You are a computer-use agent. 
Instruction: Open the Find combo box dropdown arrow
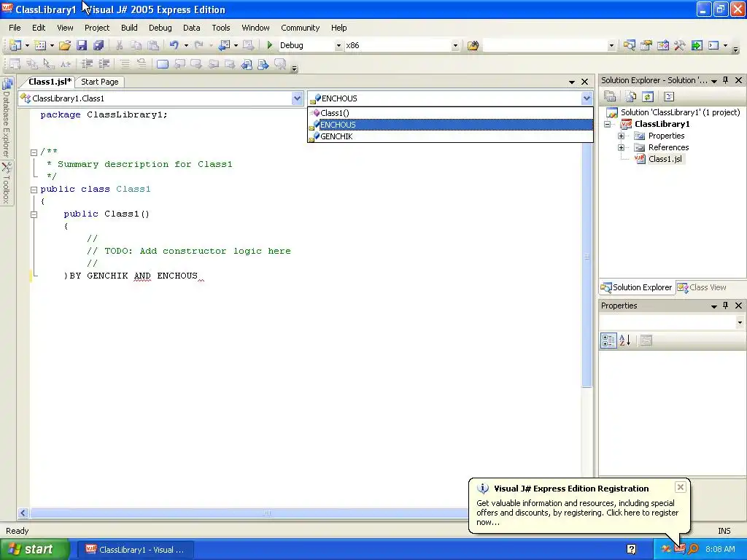tap(611, 46)
